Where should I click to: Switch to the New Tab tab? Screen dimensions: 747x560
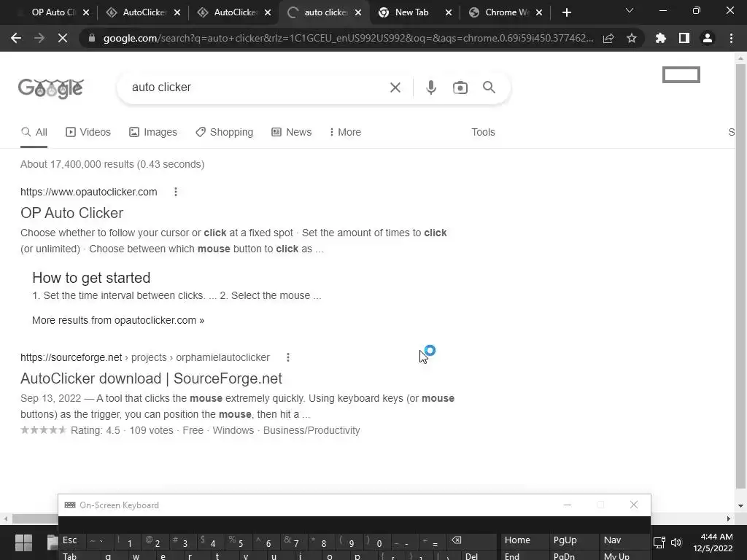410,12
